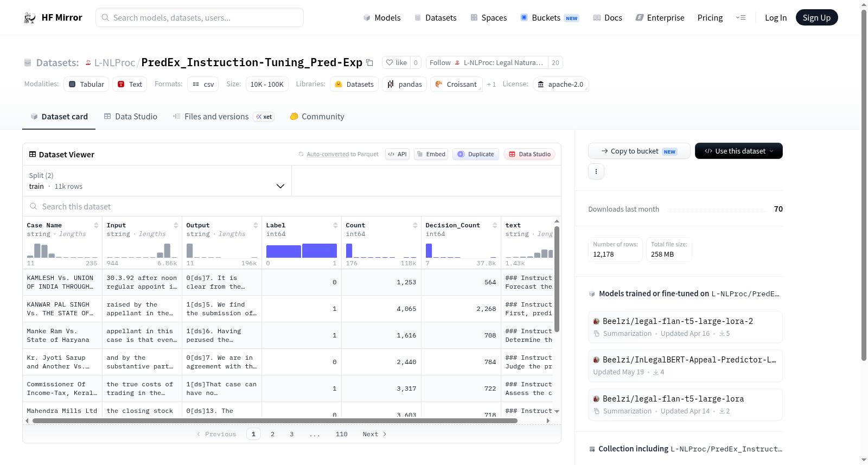The height and width of the screenshot is (465, 868).
Task: Open the Beelzi/legal-flan-t5-large-lora-2 model card
Action: pos(685,327)
